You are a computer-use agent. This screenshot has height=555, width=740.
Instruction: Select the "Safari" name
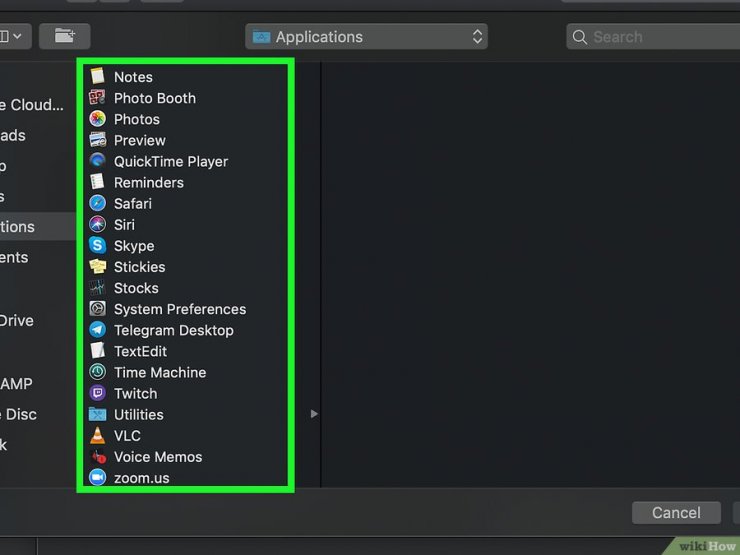[133, 203]
